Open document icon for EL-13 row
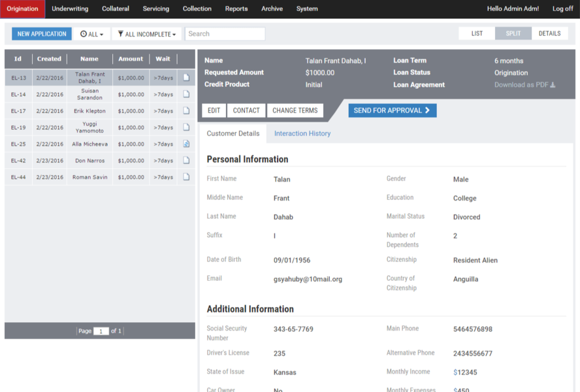Viewport: 580px width, 392px height. pyautogui.click(x=186, y=78)
